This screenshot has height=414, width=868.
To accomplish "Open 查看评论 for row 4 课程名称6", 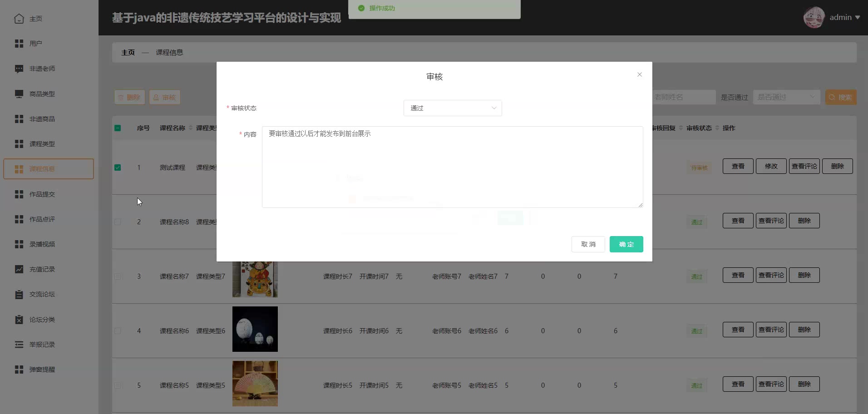I will coord(771,330).
